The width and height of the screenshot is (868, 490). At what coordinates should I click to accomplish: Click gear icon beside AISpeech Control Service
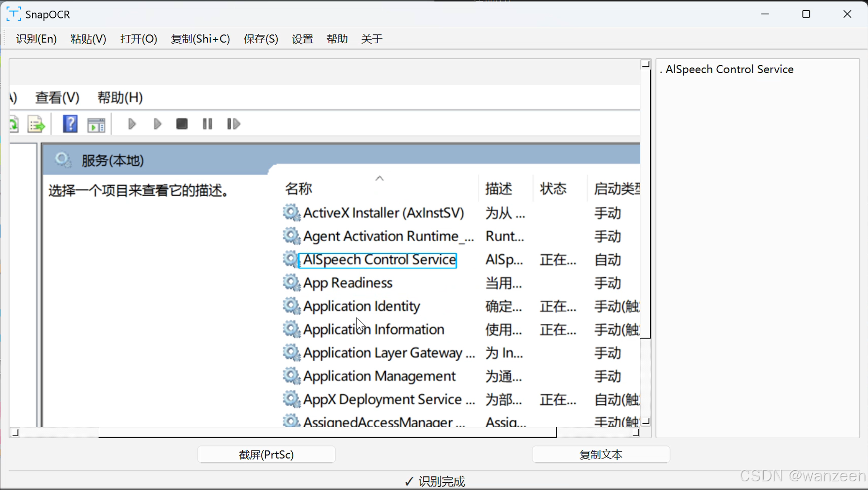[291, 259]
